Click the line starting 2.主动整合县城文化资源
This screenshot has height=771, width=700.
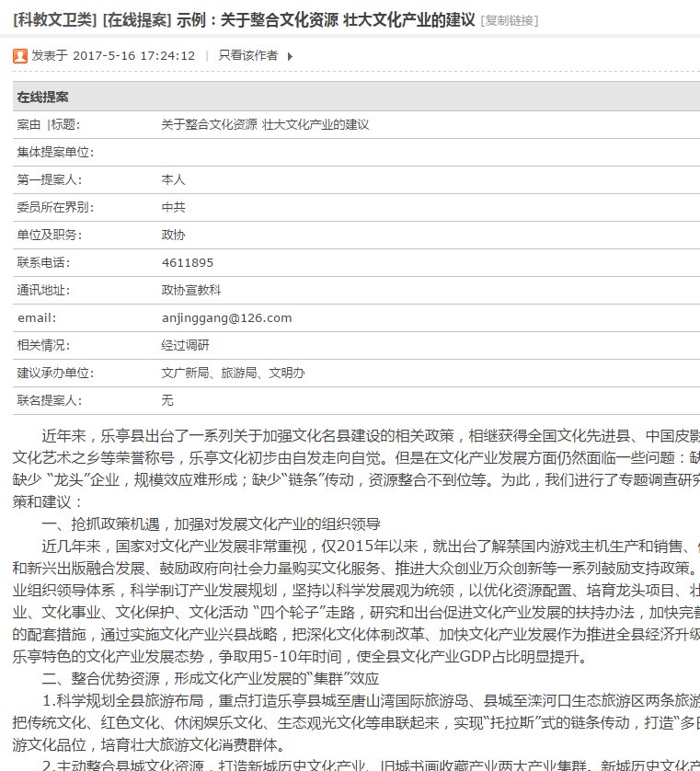tap(371, 765)
